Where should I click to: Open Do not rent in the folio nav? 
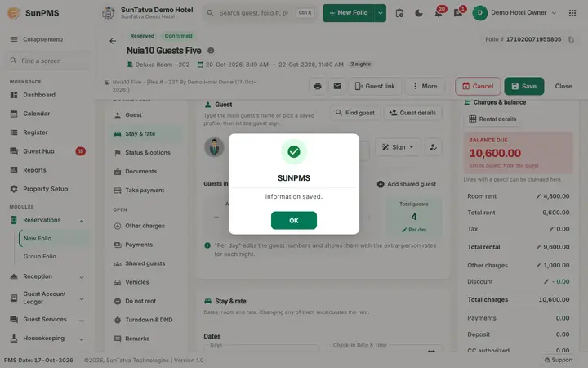tap(140, 301)
